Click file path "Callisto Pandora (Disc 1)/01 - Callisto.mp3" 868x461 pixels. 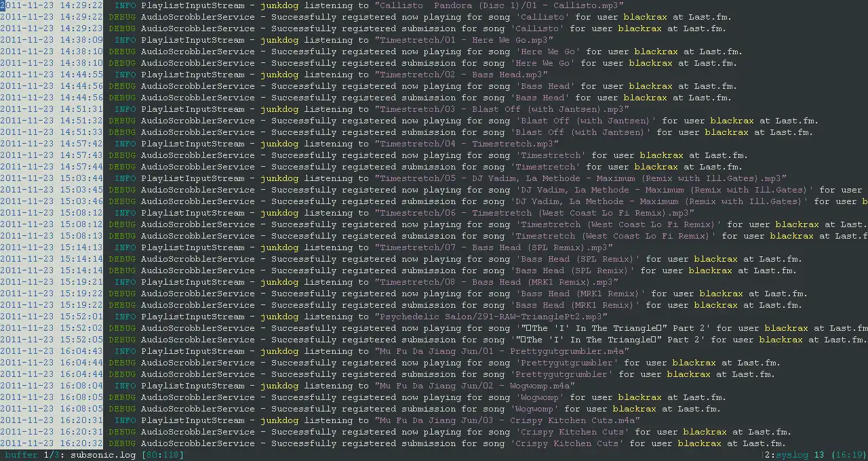pyautogui.click(x=499, y=5)
